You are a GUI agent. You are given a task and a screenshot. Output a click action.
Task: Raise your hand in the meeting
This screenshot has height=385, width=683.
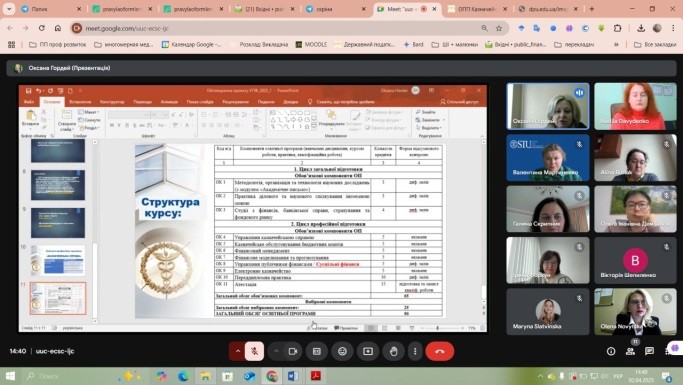[x=394, y=351]
